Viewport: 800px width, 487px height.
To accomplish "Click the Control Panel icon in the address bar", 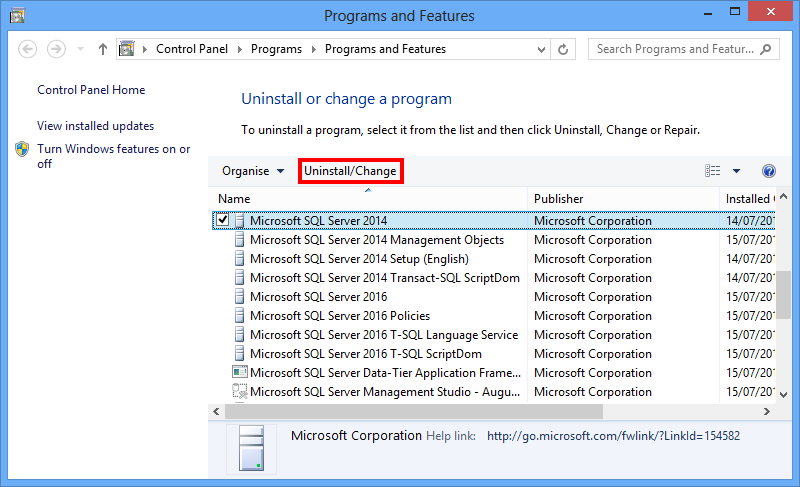I will point(127,49).
